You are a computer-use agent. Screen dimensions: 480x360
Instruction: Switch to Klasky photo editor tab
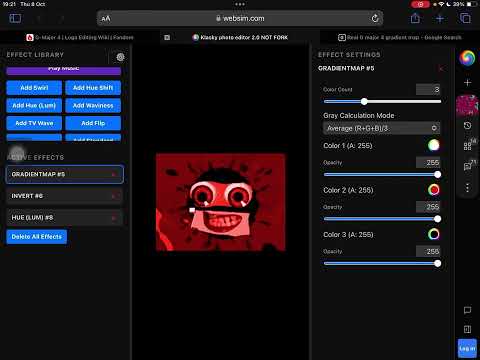[x=240, y=38]
